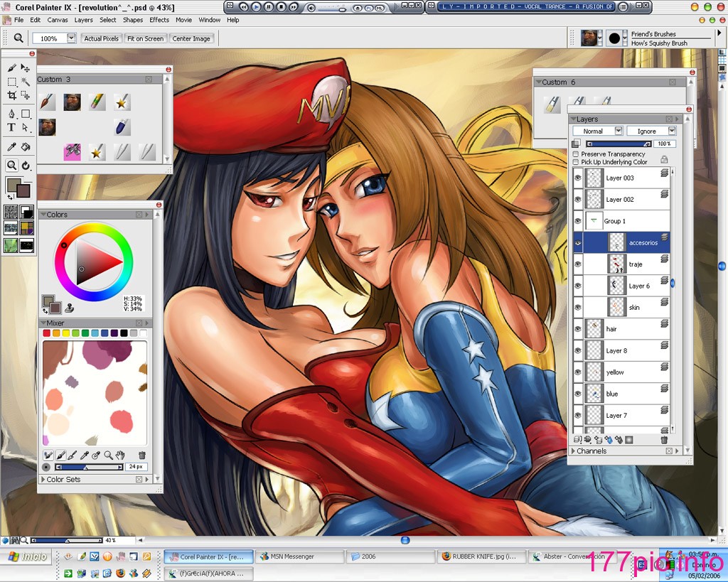728x582 pixels.
Task: Click the Center Image button
Action: point(191,38)
